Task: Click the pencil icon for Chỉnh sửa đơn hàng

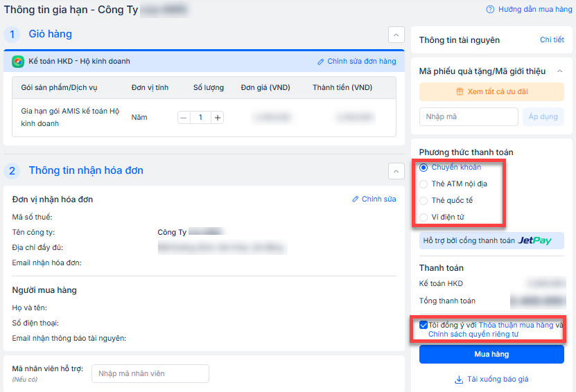Action: point(321,62)
